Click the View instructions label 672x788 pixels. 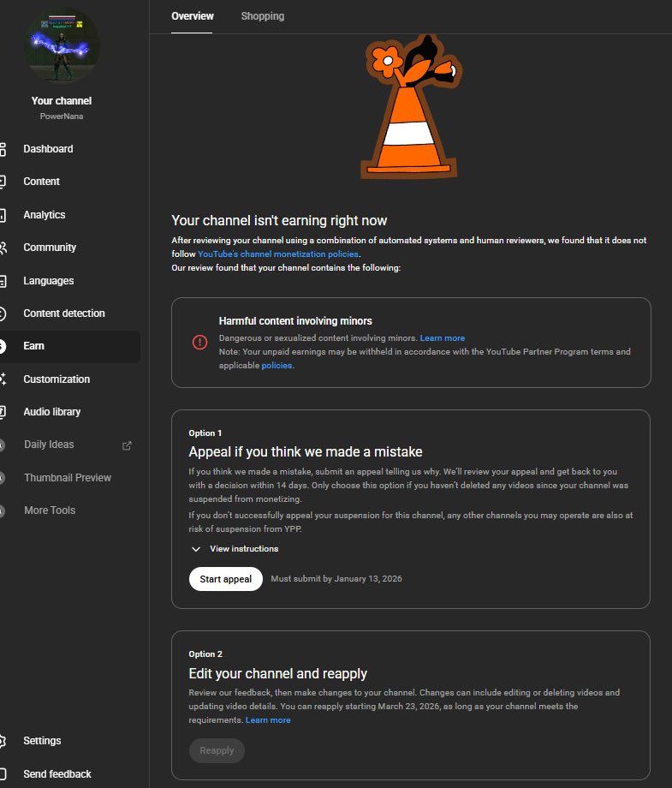pos(244,549)
